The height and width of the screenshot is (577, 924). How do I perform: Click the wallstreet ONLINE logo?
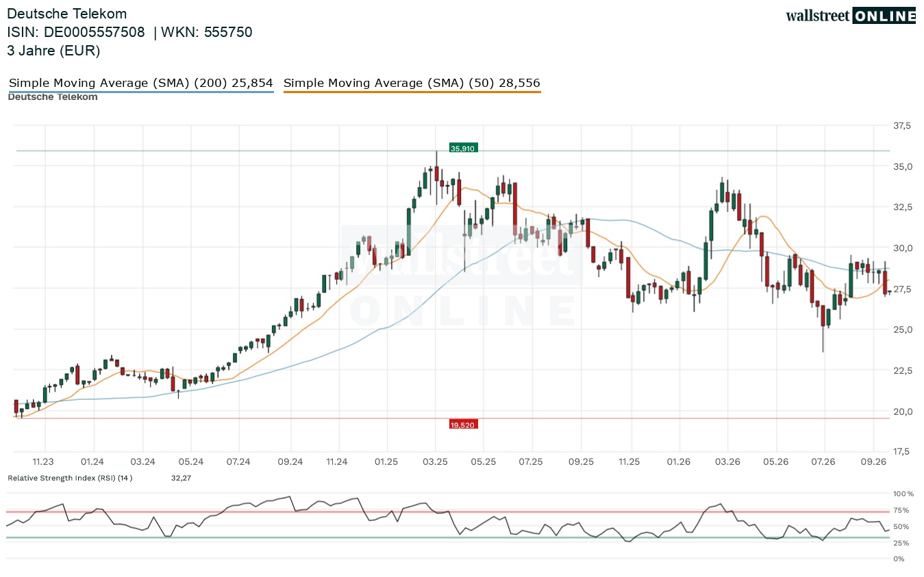coord(850,16)
